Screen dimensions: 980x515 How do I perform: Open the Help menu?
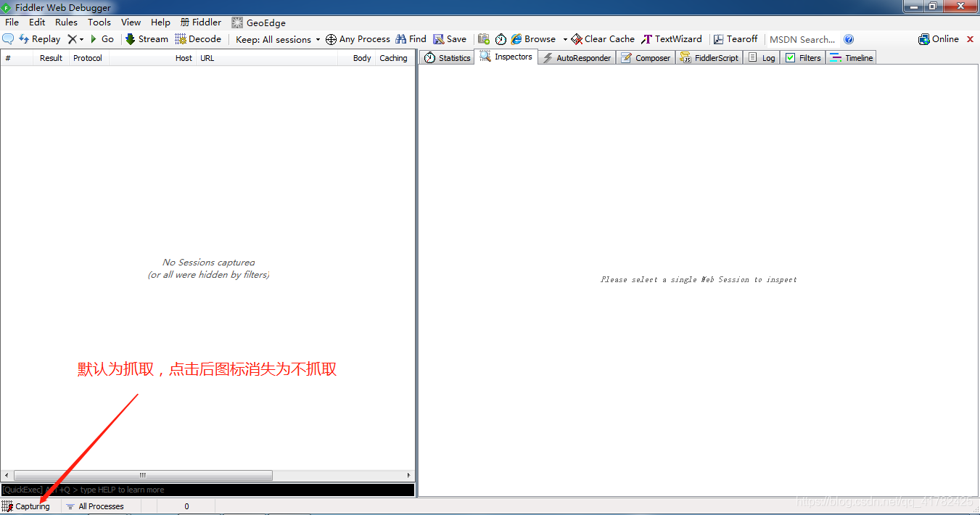pos(160,22)
